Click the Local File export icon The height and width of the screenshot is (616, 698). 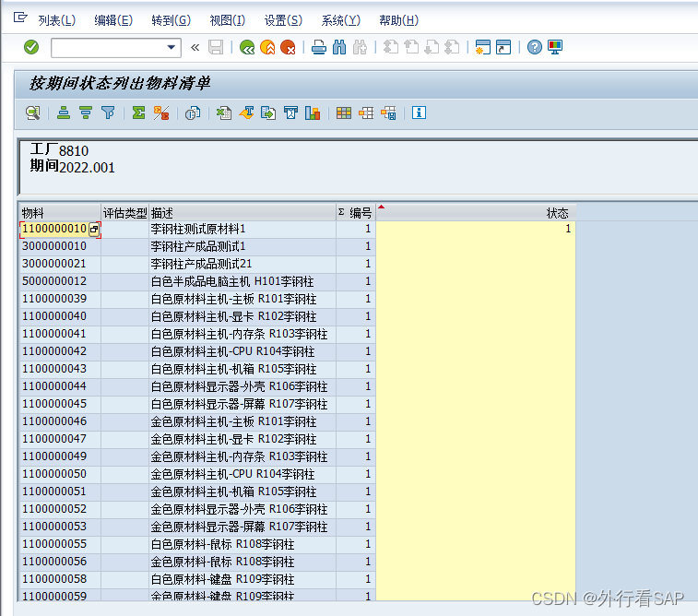pyautogui.click(x=268, y=113)
